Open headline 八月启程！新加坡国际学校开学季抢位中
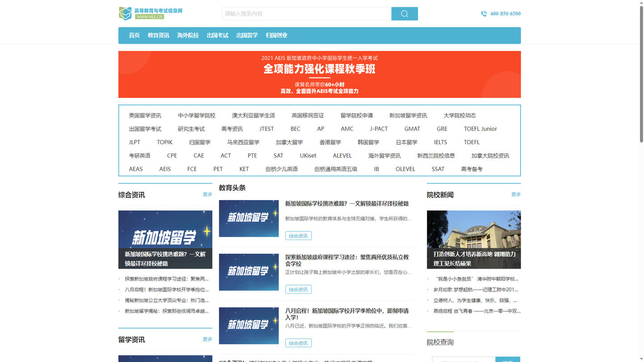 [x=347, y=314]
